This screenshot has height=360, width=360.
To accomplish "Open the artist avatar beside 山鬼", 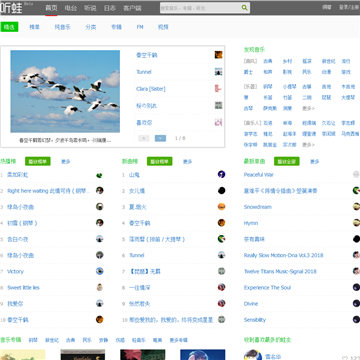I will pyautogui.click(x=221, y=174).
